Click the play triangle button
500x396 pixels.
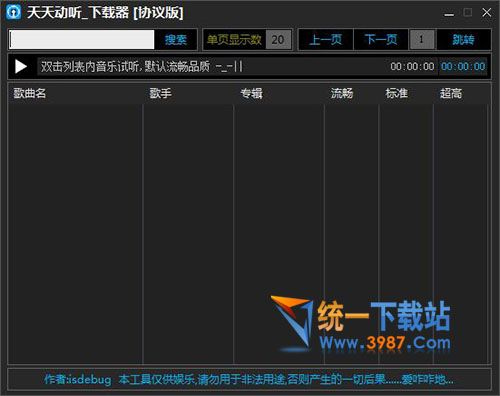21,66
